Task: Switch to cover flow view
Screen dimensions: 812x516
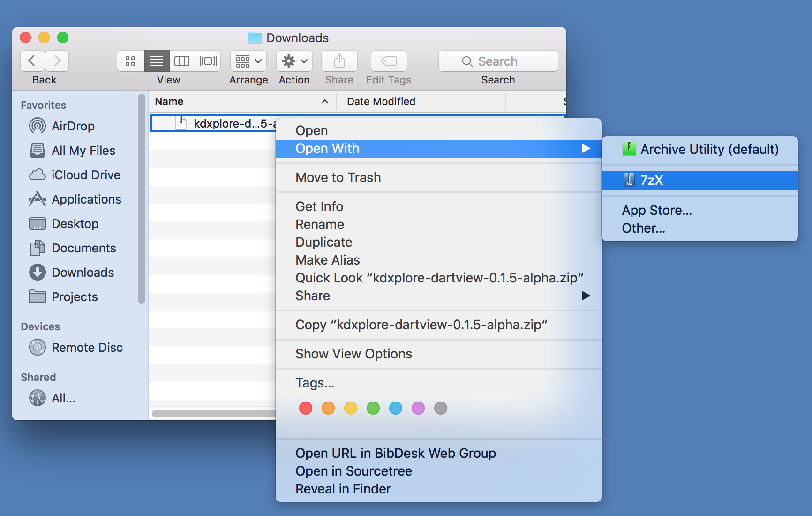Action: 208,61
